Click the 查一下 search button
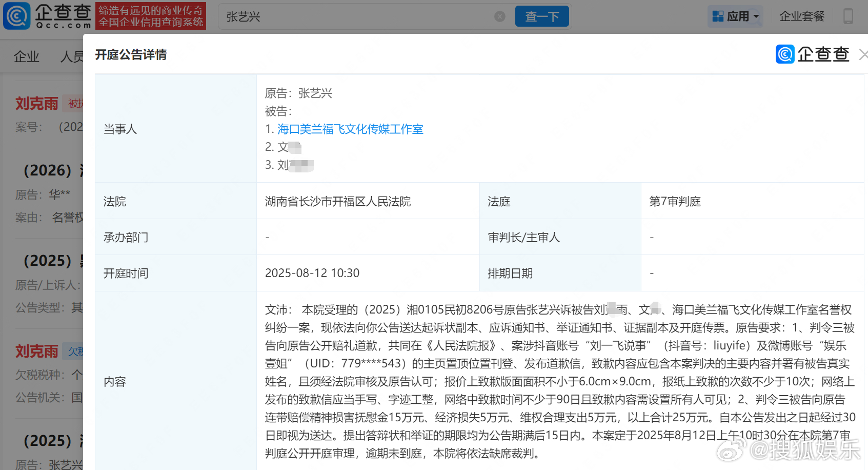 [542, 16]
